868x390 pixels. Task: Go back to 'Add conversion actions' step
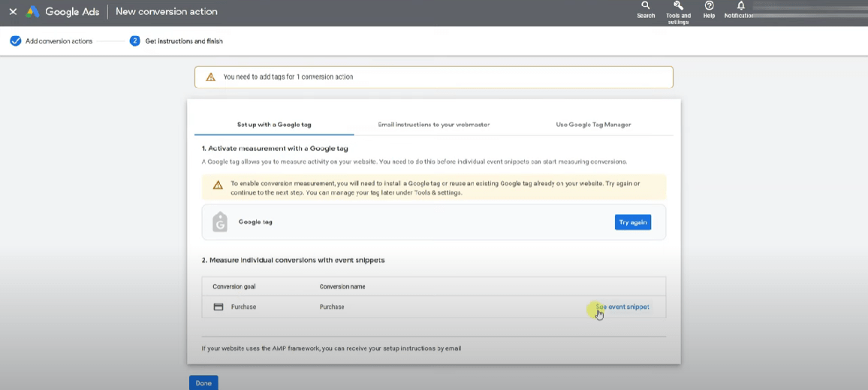[59, 41]
